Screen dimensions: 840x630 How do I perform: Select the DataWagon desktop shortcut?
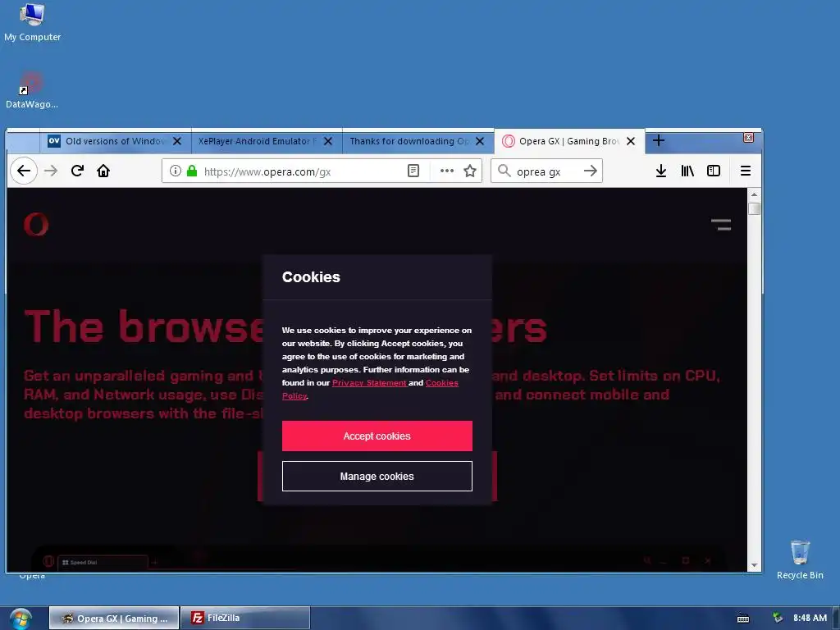pos(32,90)
